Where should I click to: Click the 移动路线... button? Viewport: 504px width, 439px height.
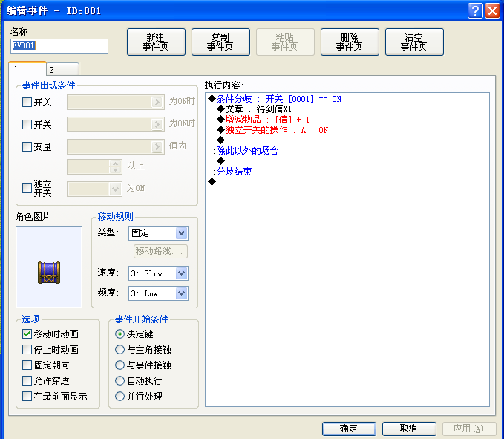160,251
